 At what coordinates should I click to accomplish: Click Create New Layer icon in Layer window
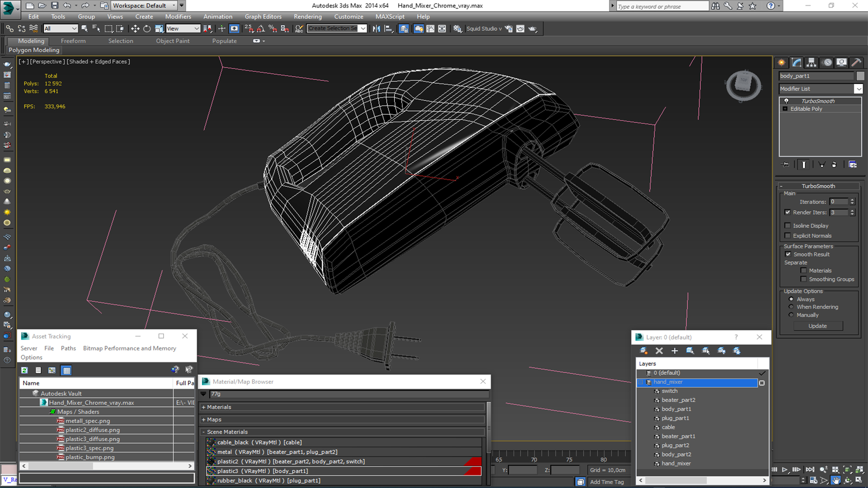coord(644,351)
